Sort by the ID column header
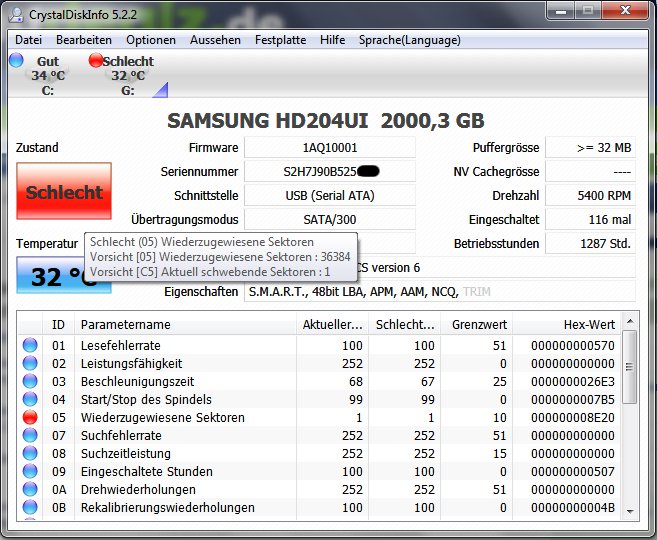 pyautogui.click(x=58, y=324)
